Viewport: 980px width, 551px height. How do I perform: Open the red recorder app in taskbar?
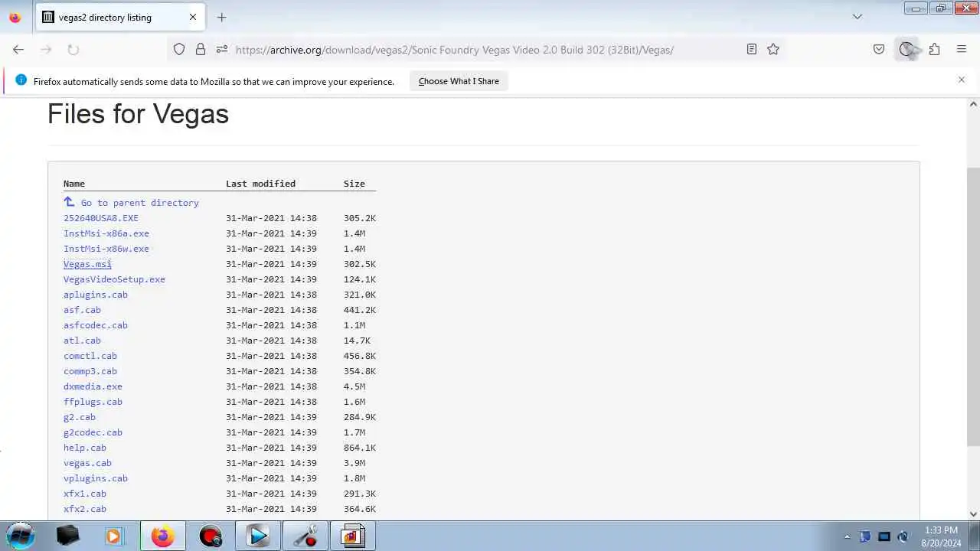point(211,536)
